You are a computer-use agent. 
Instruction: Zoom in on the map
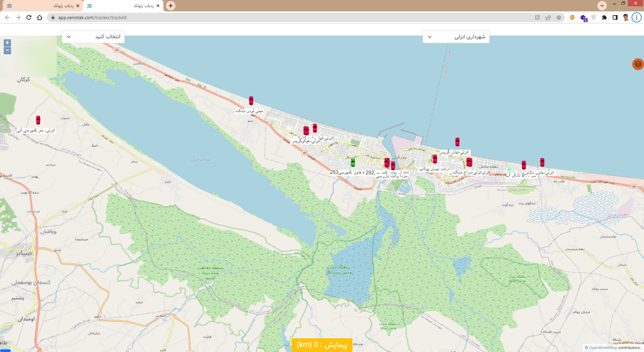pyautogui.click(x=7, y=43)
